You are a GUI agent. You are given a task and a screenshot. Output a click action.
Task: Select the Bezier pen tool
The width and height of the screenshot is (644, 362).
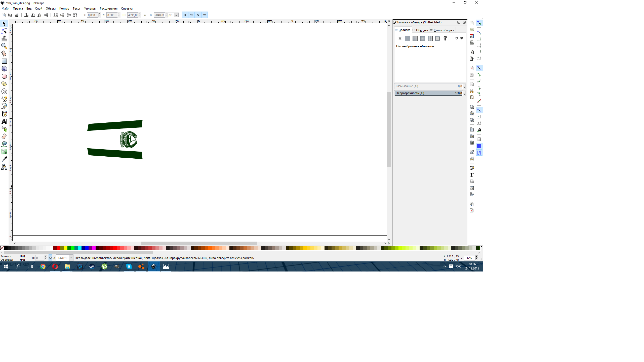click(4, 106)
